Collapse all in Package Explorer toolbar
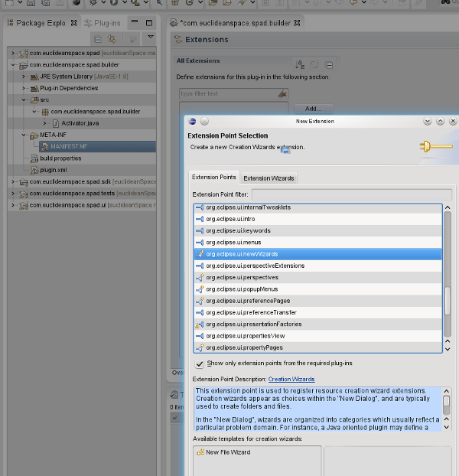This screenshot has height=476, width=459. (98, 39)
